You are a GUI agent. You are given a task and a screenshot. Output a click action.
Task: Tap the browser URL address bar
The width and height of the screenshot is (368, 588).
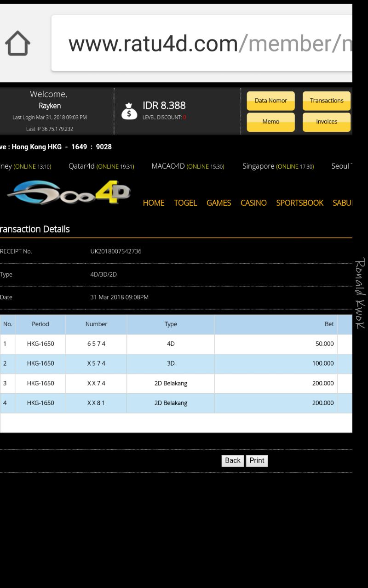click(x=202, y=44)
